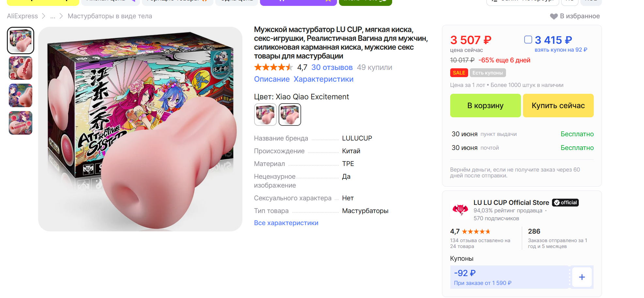The width and height of the screenshot is (644, 298).
Task: Expand 'Все характеристики' list
Action: (x=286, y=223)
